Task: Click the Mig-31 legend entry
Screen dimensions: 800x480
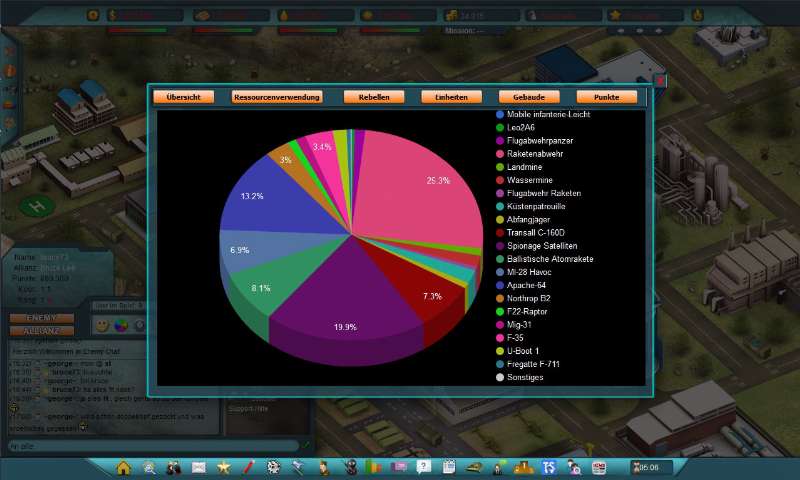Action: point(514,324)
